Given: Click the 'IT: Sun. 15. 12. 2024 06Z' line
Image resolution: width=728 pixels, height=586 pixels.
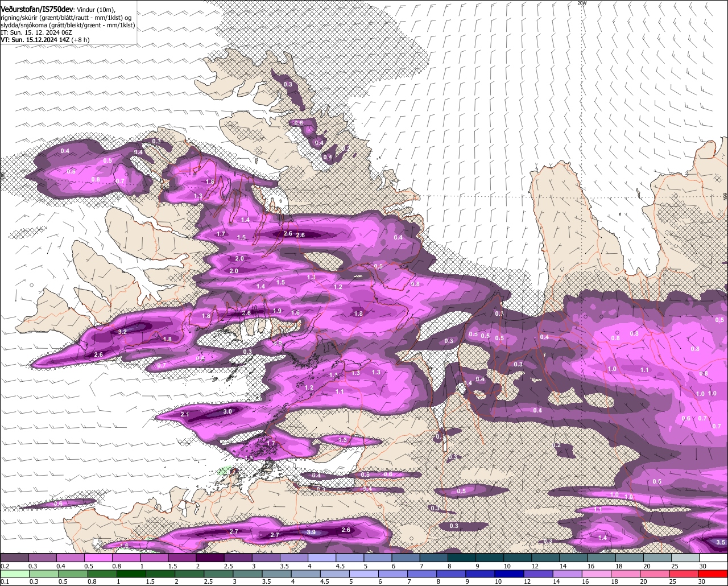Looking at the screenshot, I should [35, 32].
